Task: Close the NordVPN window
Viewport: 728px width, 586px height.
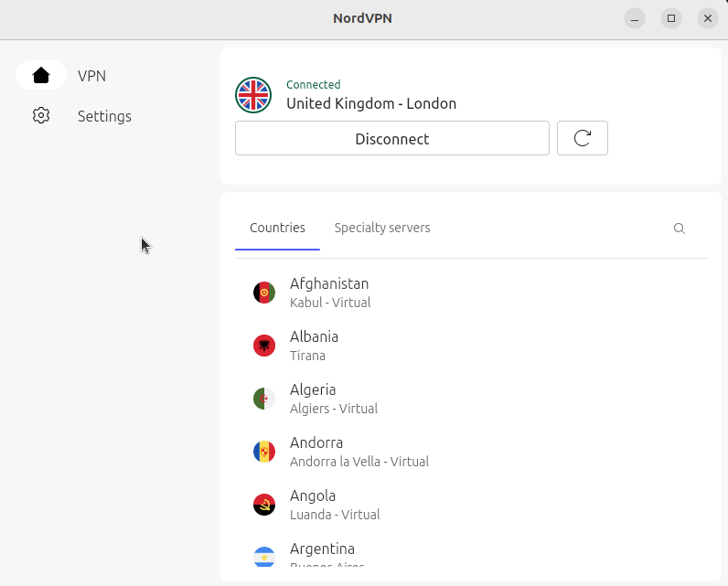Action: [x=708, y=18]
